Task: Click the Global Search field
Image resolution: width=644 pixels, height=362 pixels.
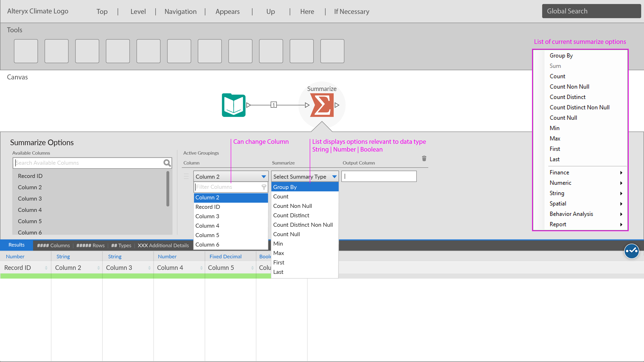Action: coord(591,11)
